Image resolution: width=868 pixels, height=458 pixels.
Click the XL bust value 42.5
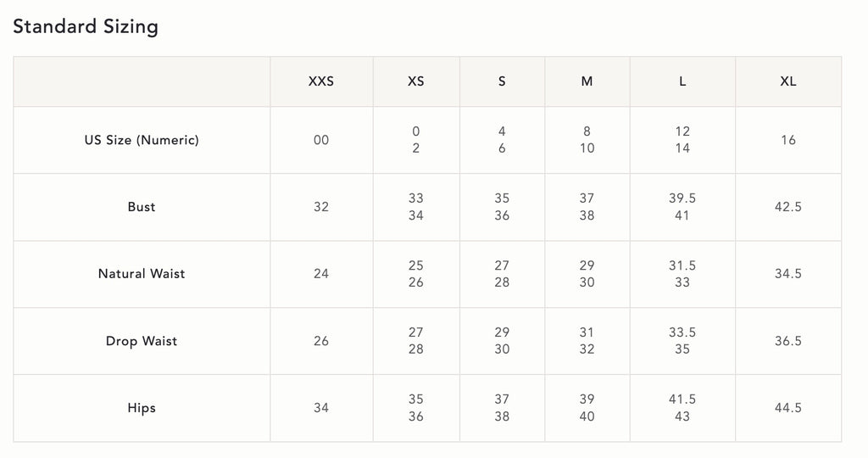click(787, 207)
